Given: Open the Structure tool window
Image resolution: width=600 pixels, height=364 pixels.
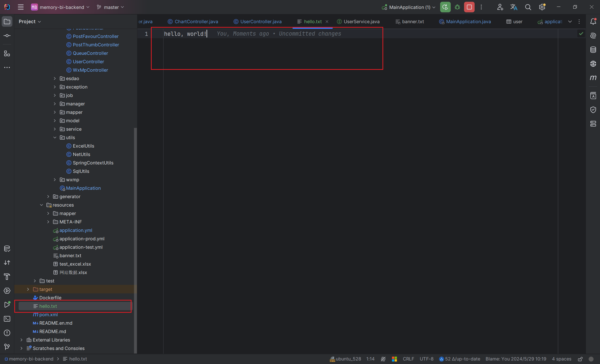Looking at the screenshot, I should (7, 54).
